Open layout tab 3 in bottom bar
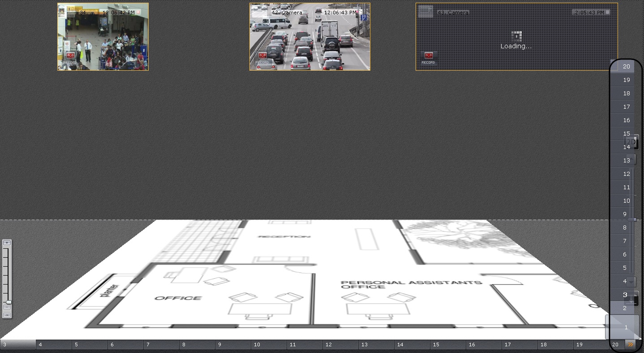The width and height of the screenshot is (644, 353). point(18,344)
